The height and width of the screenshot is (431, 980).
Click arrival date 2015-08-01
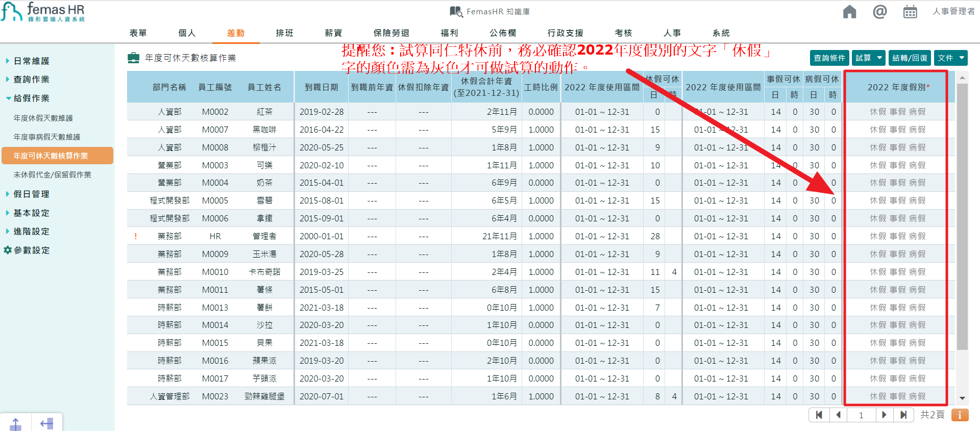(322, 200)
